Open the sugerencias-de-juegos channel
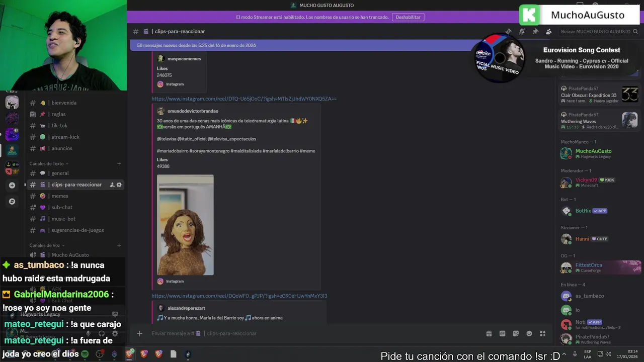 pyautogui.click(x=75, y=230)
